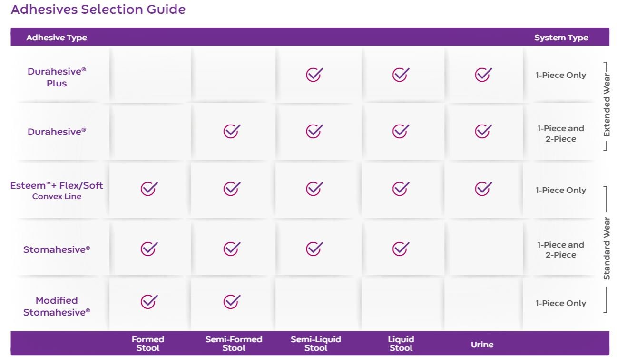Click Durahesive Plus liquid stool checkmark
This screenshot has height=364, width=627.
[x=401, y=75]
